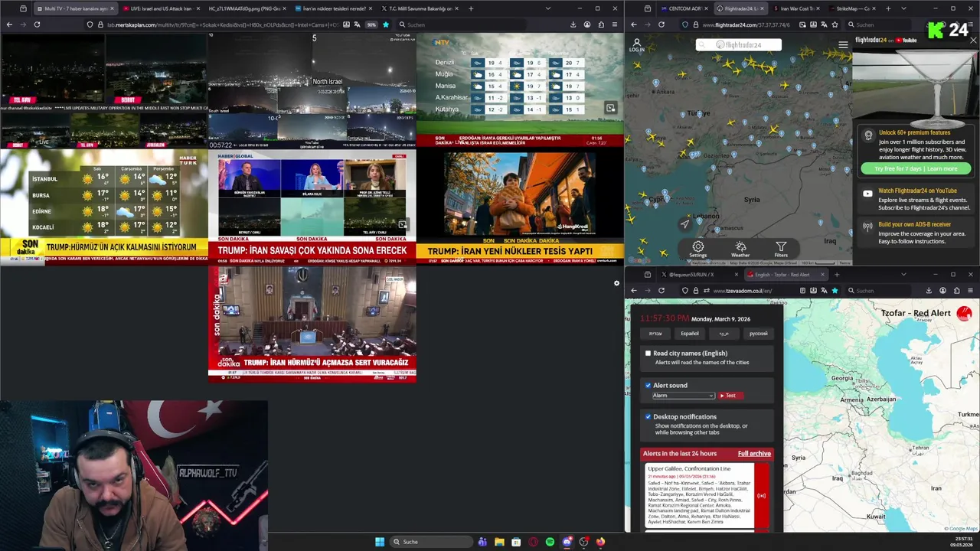Switch Tzofar language to Arabic

coord(724,334)
